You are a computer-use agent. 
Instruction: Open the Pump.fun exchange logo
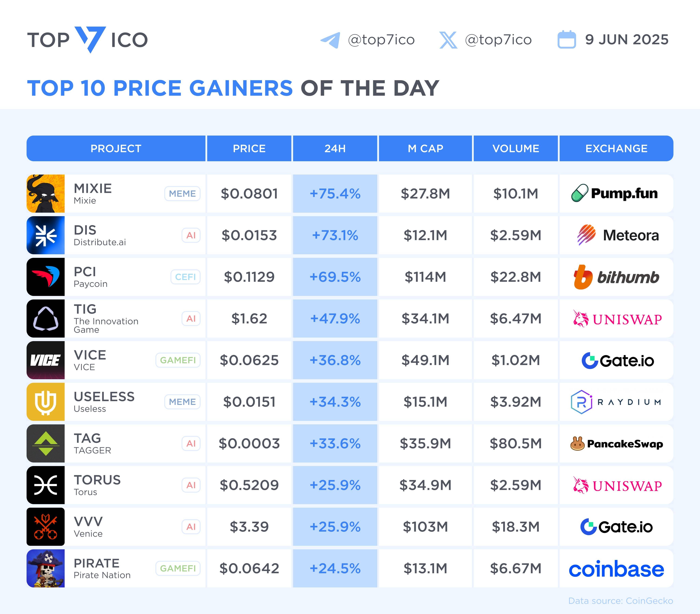tap(614, 193)
